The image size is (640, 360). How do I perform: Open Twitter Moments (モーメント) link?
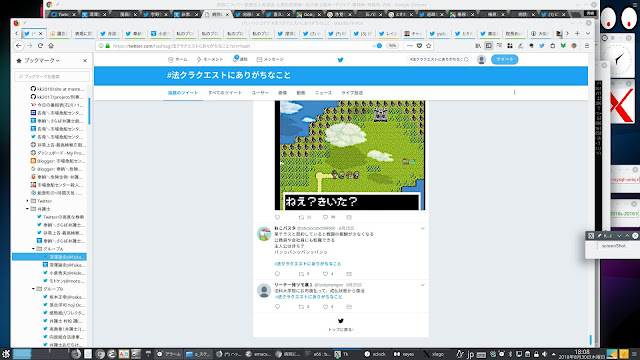(x=210, y=60)
